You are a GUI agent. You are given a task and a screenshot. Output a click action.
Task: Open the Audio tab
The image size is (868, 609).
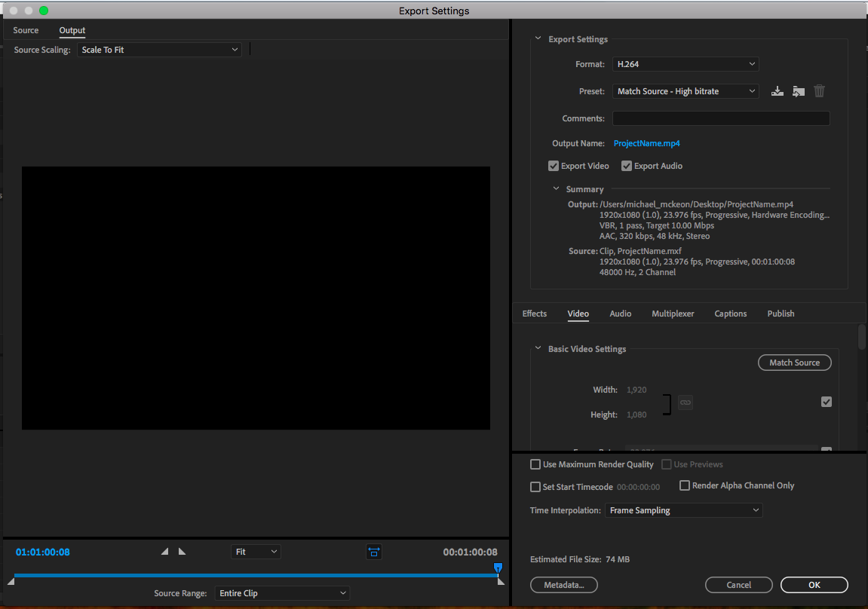pyautogui.click(x=620, y=314)
